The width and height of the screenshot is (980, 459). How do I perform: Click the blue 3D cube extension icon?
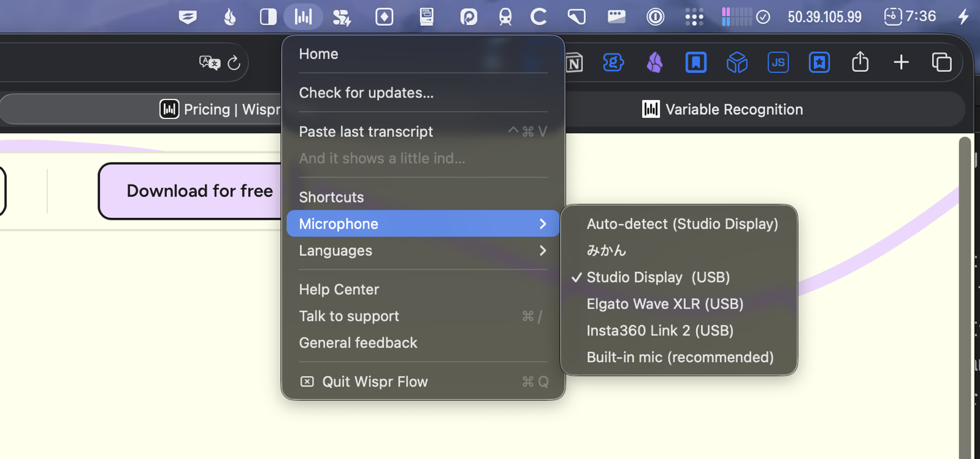(x=737, y=63)
